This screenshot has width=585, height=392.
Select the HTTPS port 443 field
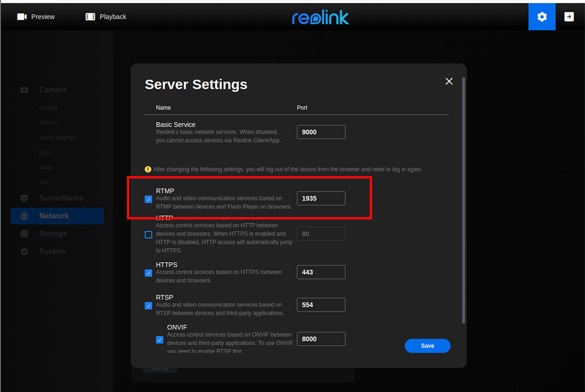tap(321, 272)
